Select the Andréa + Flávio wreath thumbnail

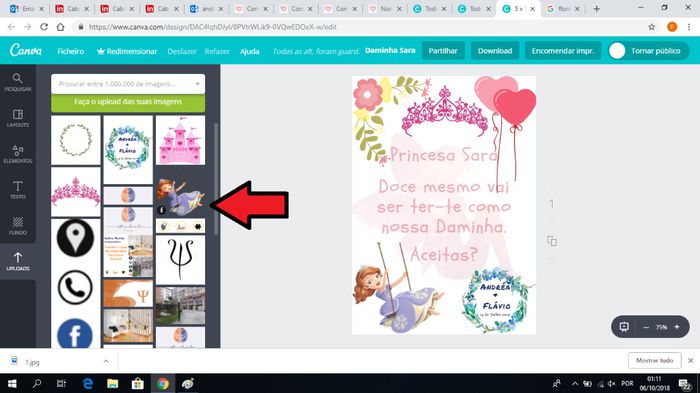128,150
